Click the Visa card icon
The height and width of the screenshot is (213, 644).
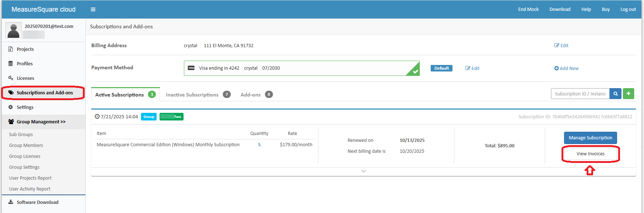point(191,68)
